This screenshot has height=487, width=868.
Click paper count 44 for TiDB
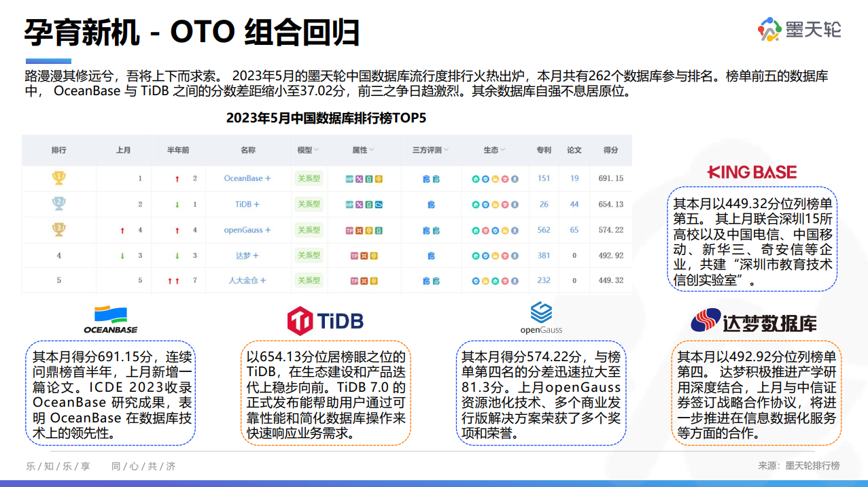(x=574, y=204)
